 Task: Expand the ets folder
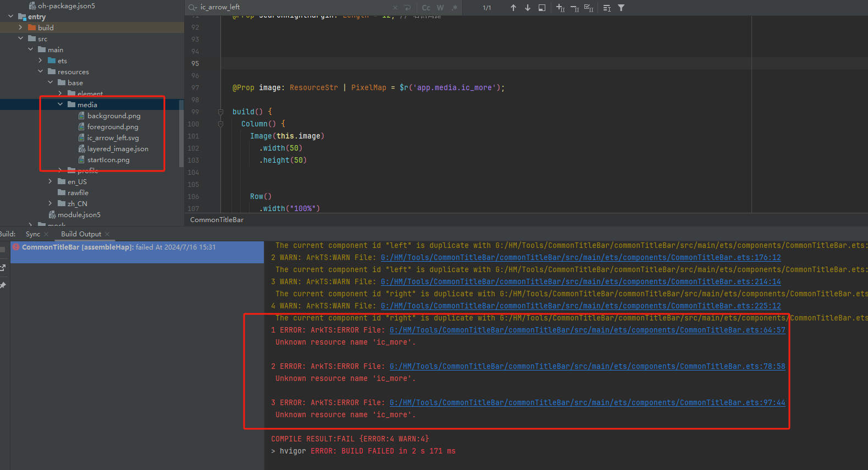40,60
